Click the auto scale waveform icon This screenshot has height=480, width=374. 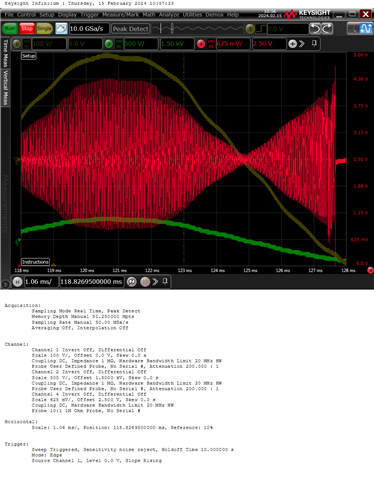(x=61, y=29)
